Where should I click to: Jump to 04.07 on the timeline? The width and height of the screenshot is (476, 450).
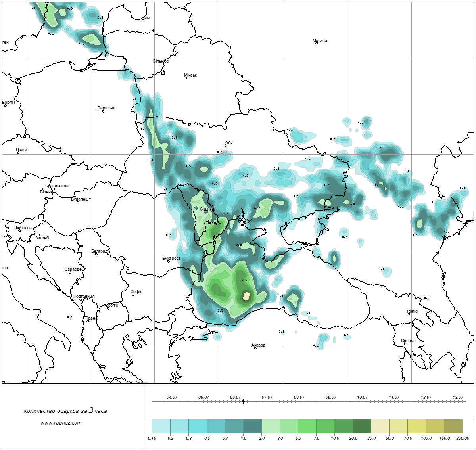[172, 397]
